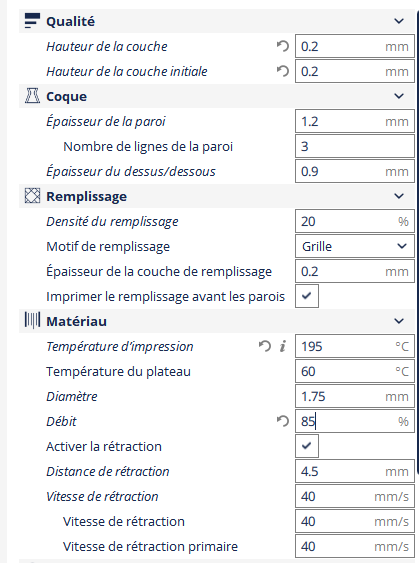Click the Nombre de lignes de la paroi field
Image resolution: width=419 pixels, height=563 pixels.
(x=355, y=146)
